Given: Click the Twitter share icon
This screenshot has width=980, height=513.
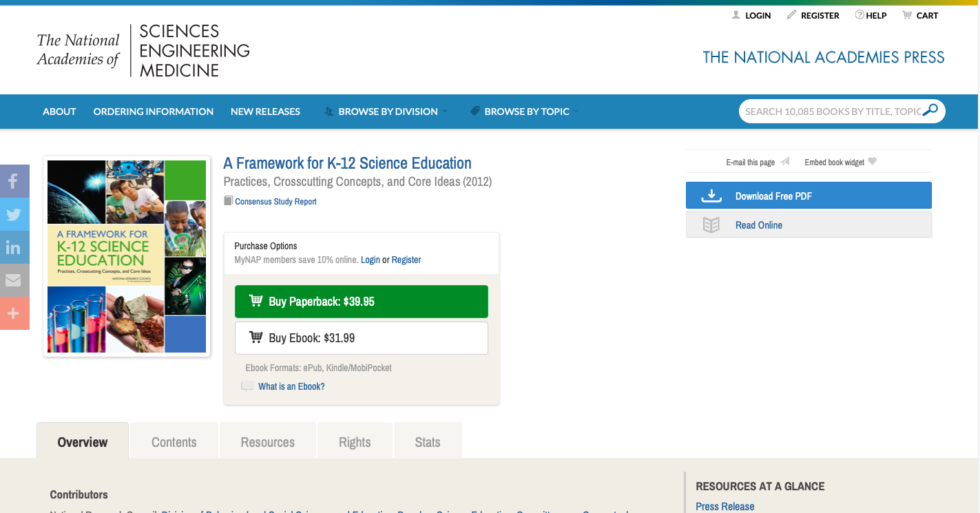Looking at the screenshot, I should pos(14,214).
